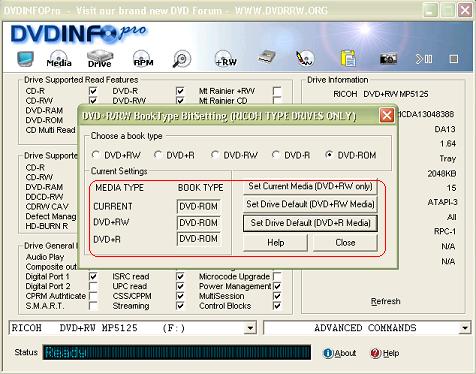Select the DVD-ROM book type
This screenshot has height=374, width=476.
[329, 155]
